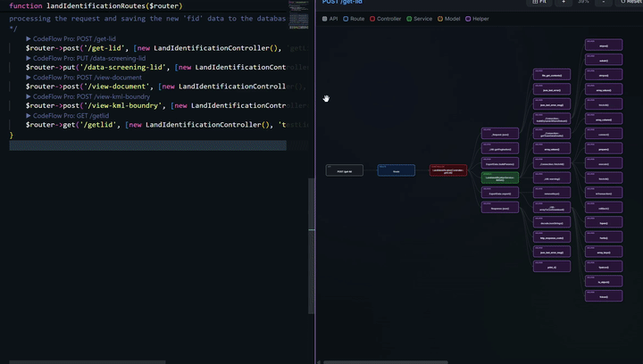
Task: Select the print_r() helper node
Action: click(x=552, y=266)
